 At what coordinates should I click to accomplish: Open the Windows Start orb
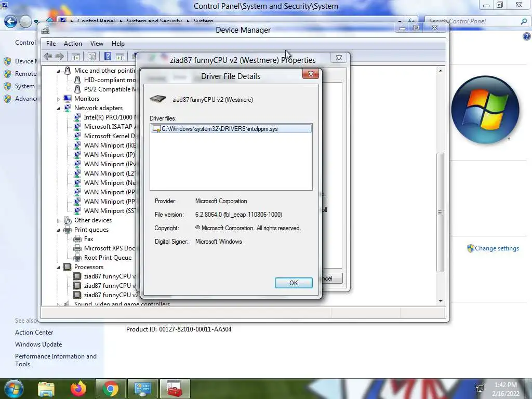click(13, 389)
